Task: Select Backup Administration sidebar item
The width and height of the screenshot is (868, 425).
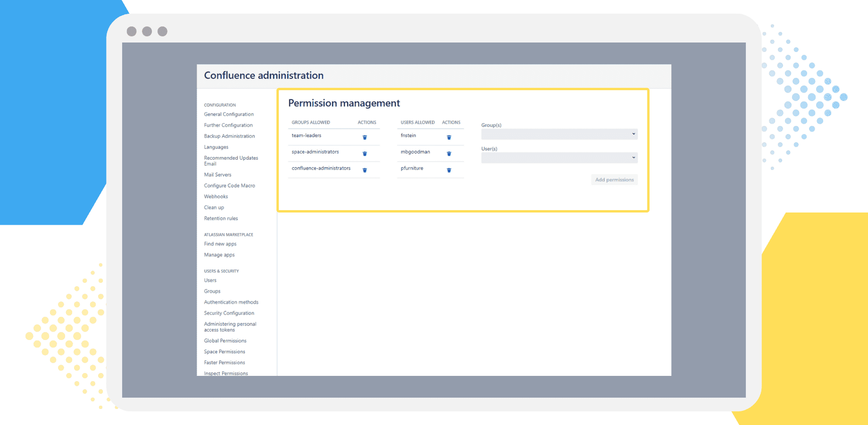Action: pyautogui.click(x=229, y=136)
